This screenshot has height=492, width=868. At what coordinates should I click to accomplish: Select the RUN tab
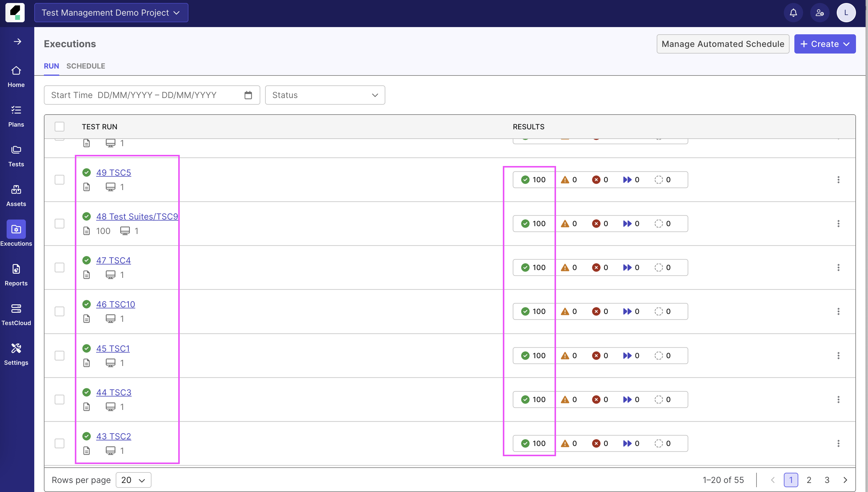point(51,66)
